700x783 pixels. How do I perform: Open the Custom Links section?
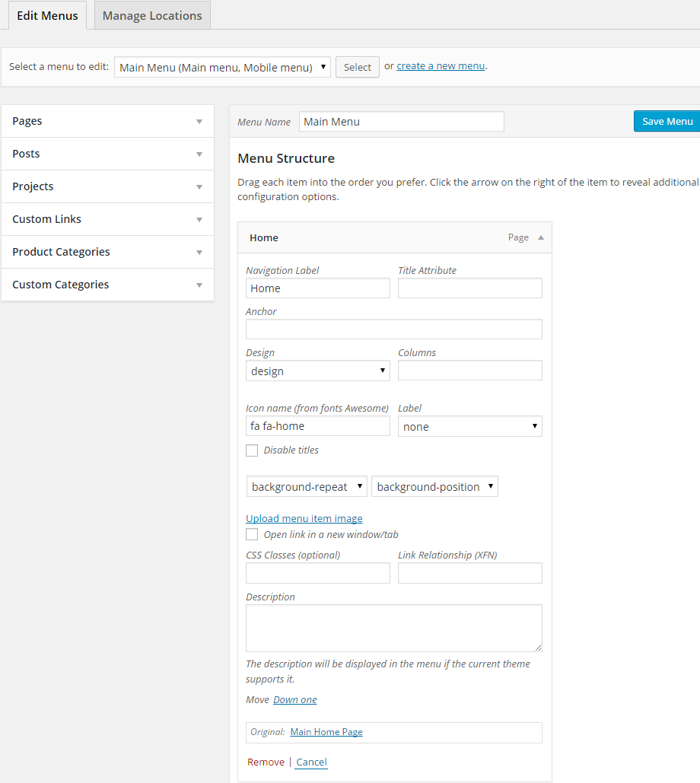107,219
